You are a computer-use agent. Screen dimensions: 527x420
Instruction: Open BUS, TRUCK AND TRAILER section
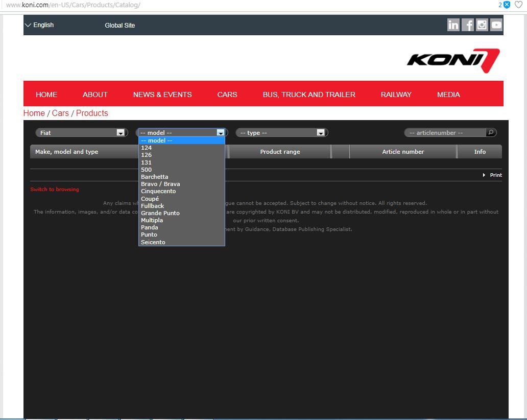pos(309,95)
